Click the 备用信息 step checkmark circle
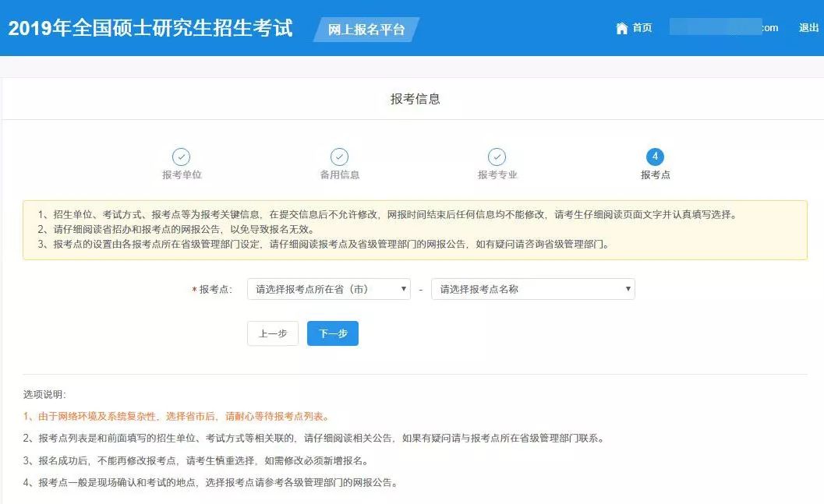This screenshot has width=824, height=504. point(339,157)
